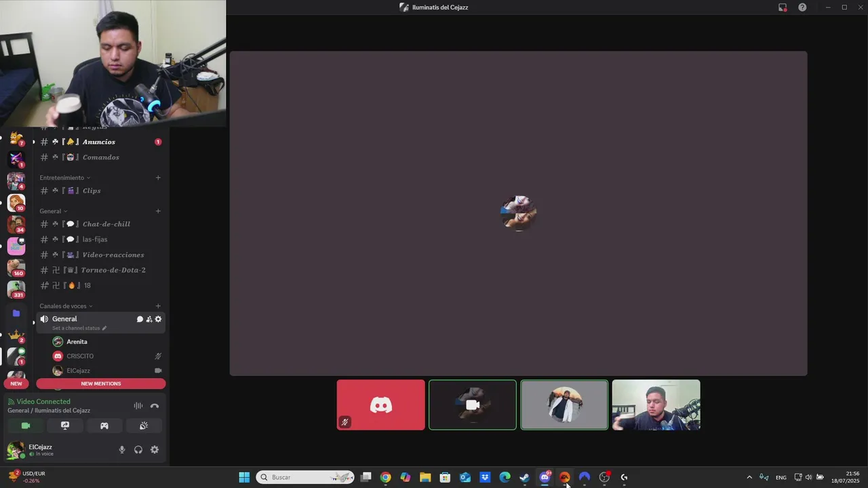Select participant tile with round avatar photo
This screenshot has width=868, height=488.
click(564, 405)
